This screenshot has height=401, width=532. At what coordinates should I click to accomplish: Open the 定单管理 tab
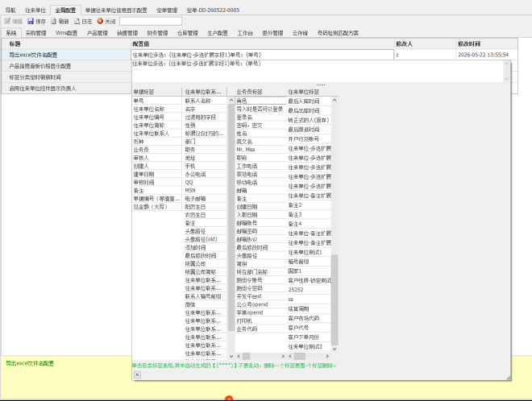[x=167, y=10]
